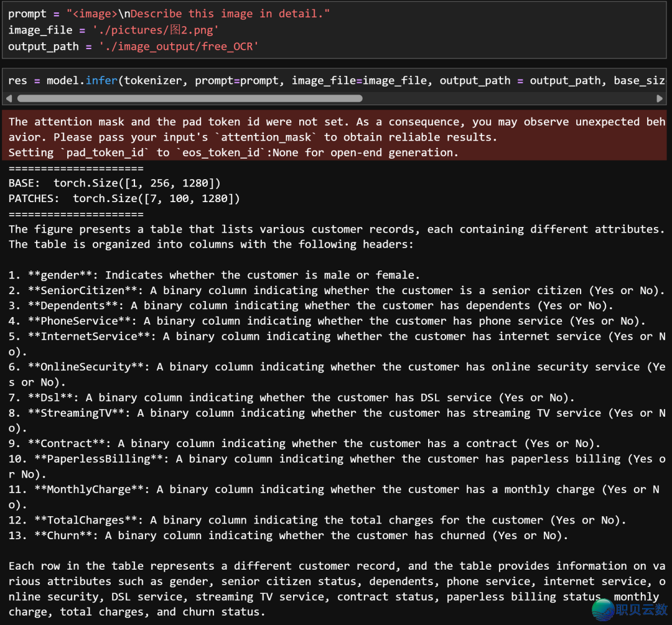The height and width of the screenshot is (625, 672).
Task: Click the gender column description line
Action: pos(214,275)
